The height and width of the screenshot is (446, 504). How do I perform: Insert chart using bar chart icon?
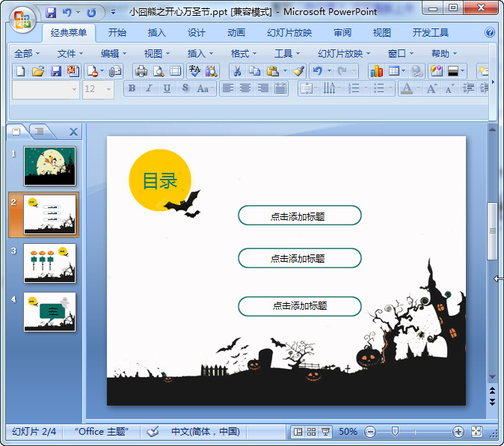pos(376,71)
